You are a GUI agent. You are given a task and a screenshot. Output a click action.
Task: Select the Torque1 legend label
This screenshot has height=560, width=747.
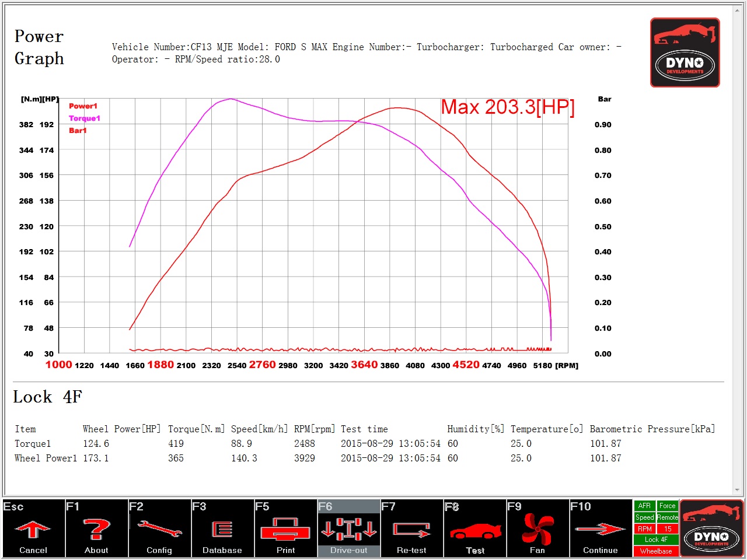(85, 118)
